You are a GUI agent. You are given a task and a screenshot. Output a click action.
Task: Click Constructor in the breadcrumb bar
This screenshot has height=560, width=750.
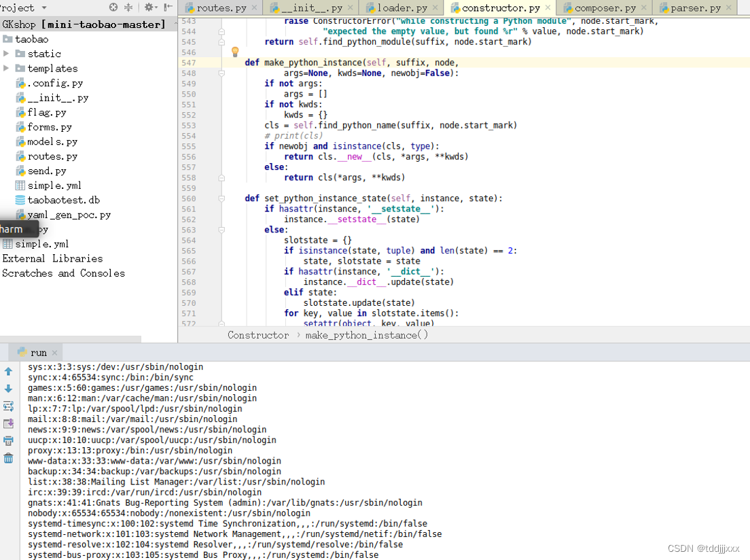pyautogui.click(x=258, y=335)
